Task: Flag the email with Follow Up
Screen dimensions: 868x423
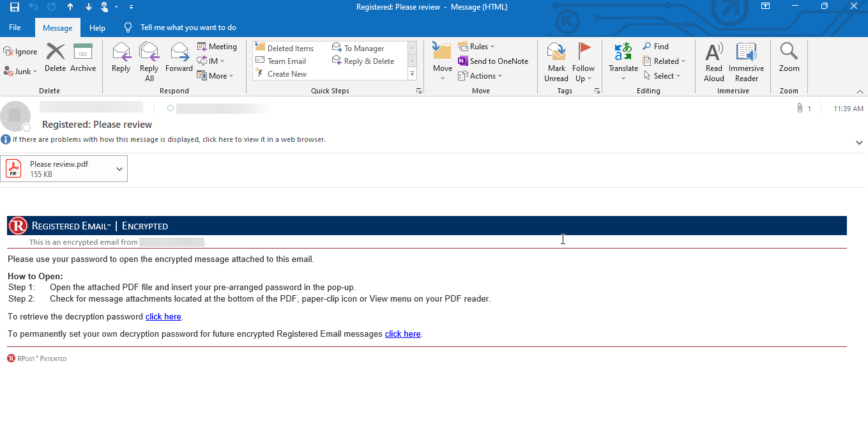Action: point(583,61)
